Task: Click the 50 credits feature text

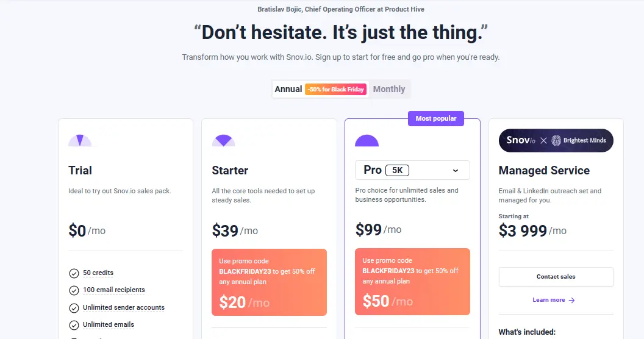Action: pyautogui.click(x=98, y=273)
